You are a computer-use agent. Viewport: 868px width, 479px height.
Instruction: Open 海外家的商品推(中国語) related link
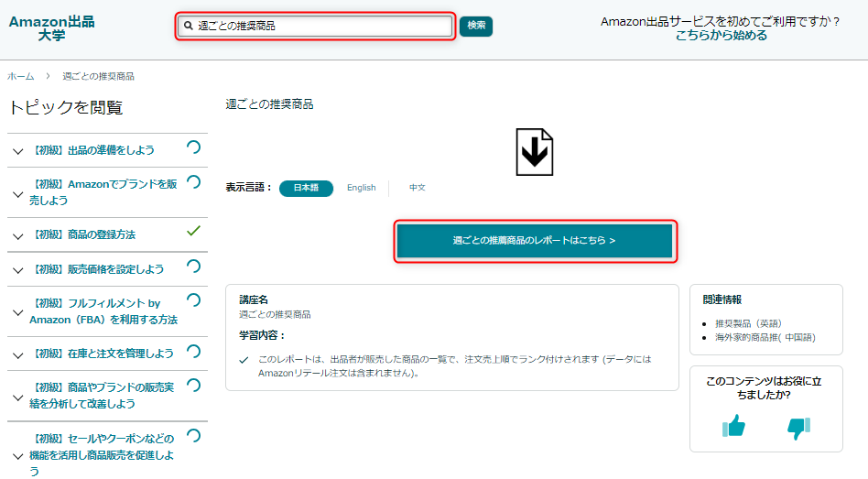(x=765, y=337)
